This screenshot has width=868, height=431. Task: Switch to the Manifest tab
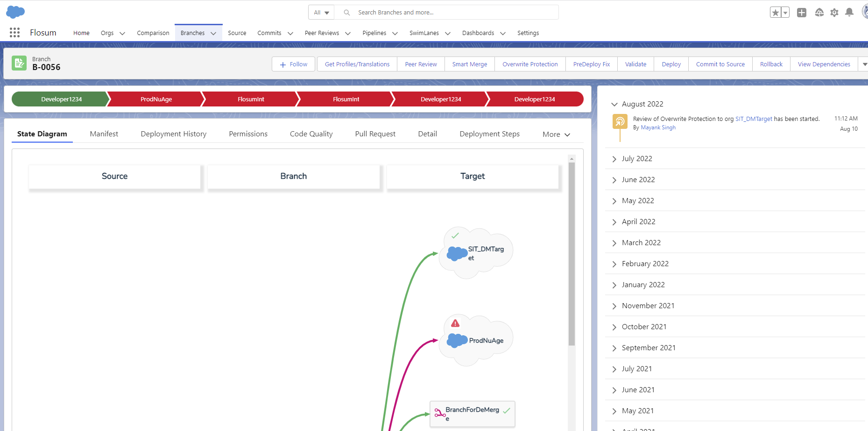pos(104,134)
